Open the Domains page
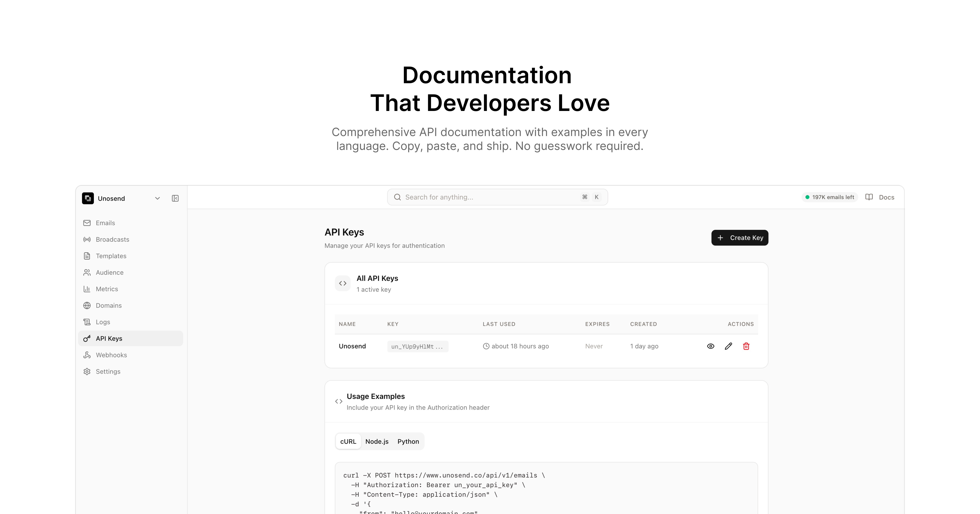This screenshot has width=980, height=514. click(x=108, y=305)
